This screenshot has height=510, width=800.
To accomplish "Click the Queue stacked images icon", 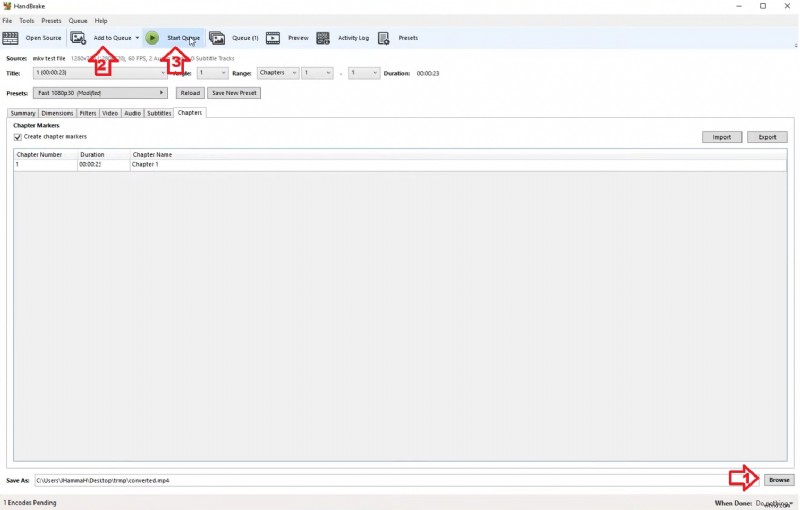I will click(x=217, y=38).
